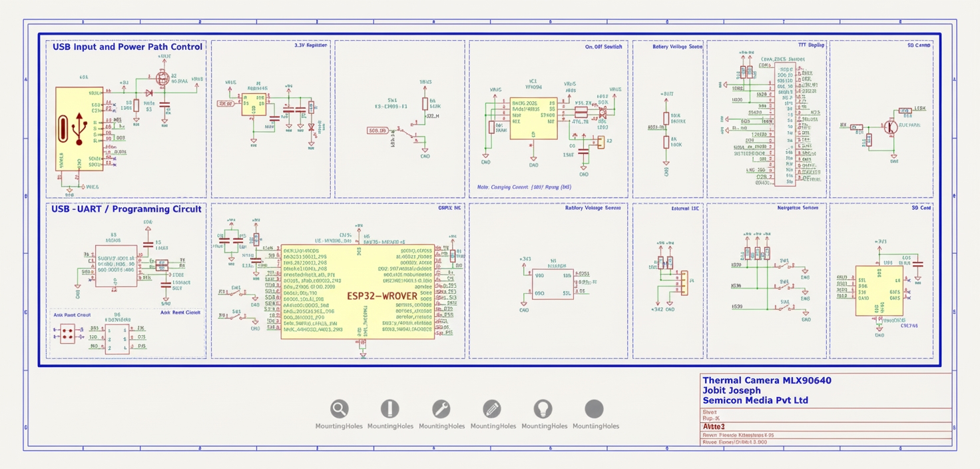Select the yellow IC1 chip symbol

pyautogui.click(x=533, y=119)
